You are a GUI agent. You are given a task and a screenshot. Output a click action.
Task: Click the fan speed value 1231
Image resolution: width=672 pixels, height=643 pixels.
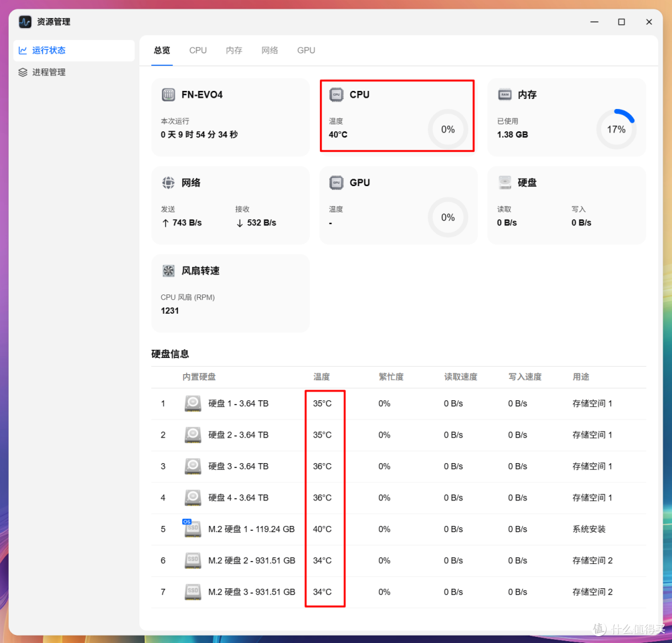pyautogui.click(x=170, y=311)
